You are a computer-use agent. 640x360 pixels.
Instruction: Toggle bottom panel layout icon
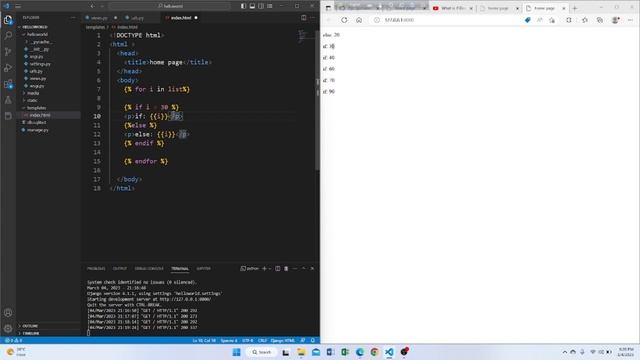tap(252, 6)
